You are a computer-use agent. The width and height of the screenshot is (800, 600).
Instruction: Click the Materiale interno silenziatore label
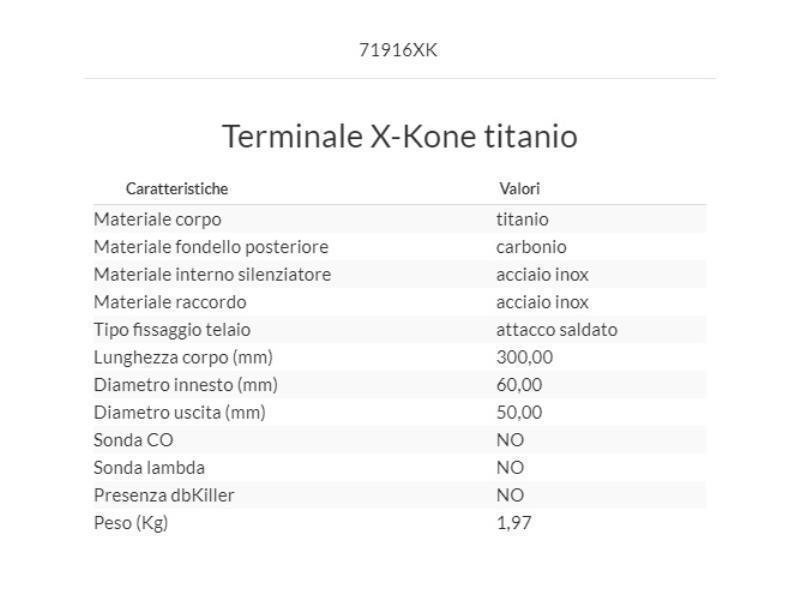[212, 274]
